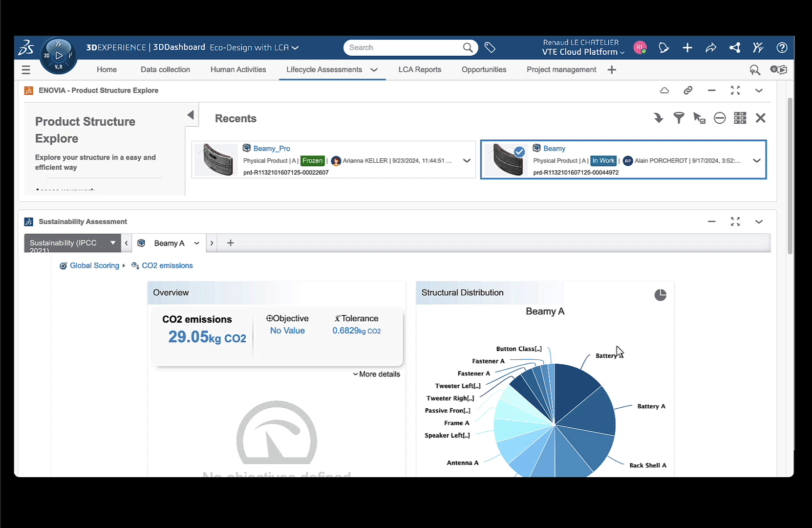Click the plus add icon in top bar
This screenshot has height=528, width=812.
point(687,47)
